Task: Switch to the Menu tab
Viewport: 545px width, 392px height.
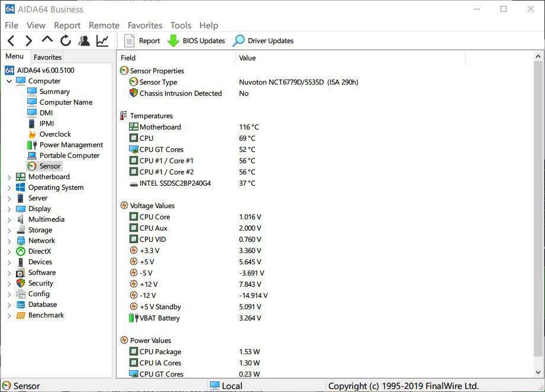Action: (x=15, y=56)
